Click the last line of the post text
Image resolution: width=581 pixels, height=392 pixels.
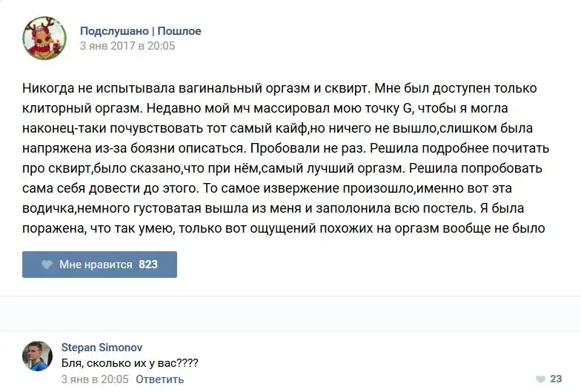[284, 228]
